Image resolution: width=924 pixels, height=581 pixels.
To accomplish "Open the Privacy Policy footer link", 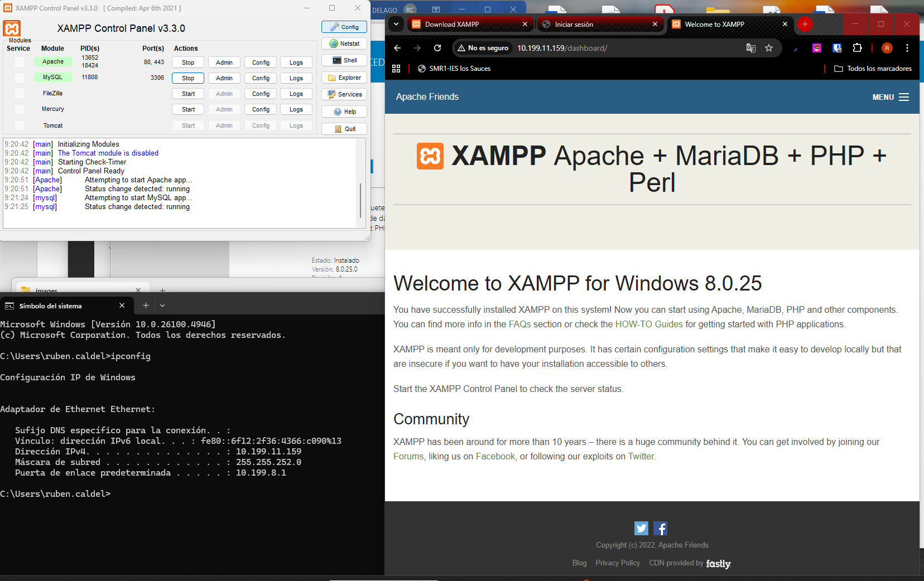I will [x=618, y=563].
